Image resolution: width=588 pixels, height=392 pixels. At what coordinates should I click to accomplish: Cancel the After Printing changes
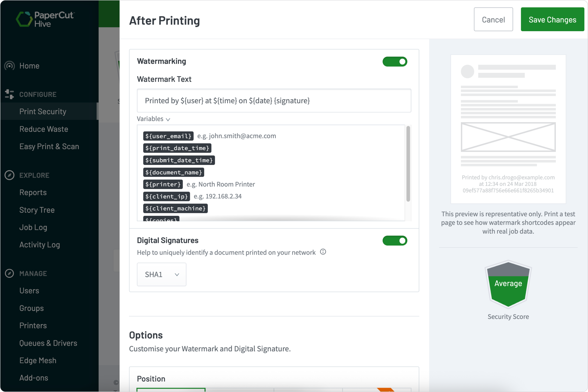pos(493,19)
